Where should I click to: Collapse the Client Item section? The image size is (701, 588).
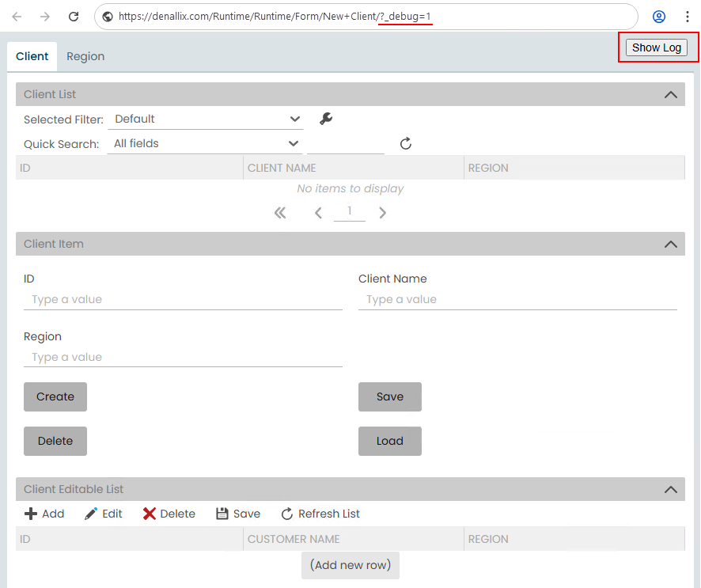coord(671,245)
